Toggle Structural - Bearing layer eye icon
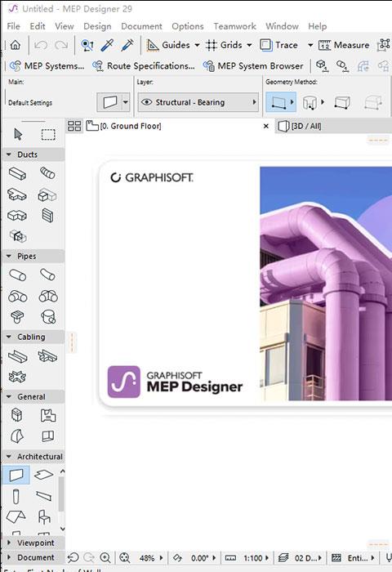Viewport: 392px width, 572px height. click(x=146, y=102)
